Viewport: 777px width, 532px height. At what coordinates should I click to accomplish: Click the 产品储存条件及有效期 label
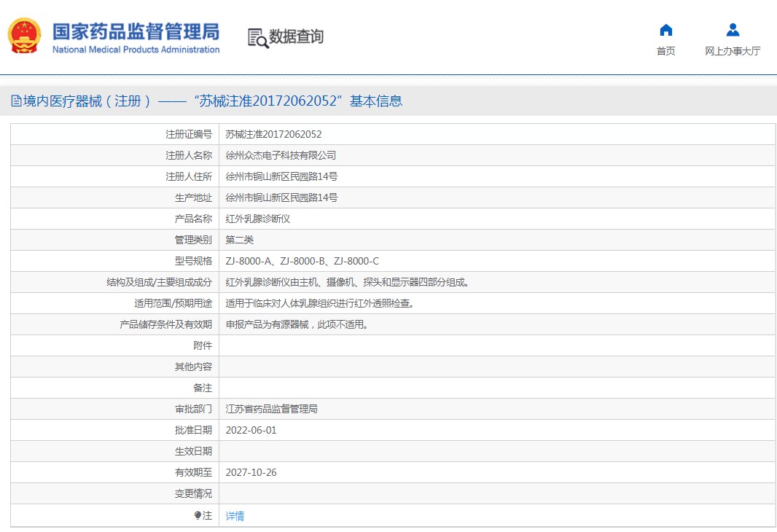(165, 324)
